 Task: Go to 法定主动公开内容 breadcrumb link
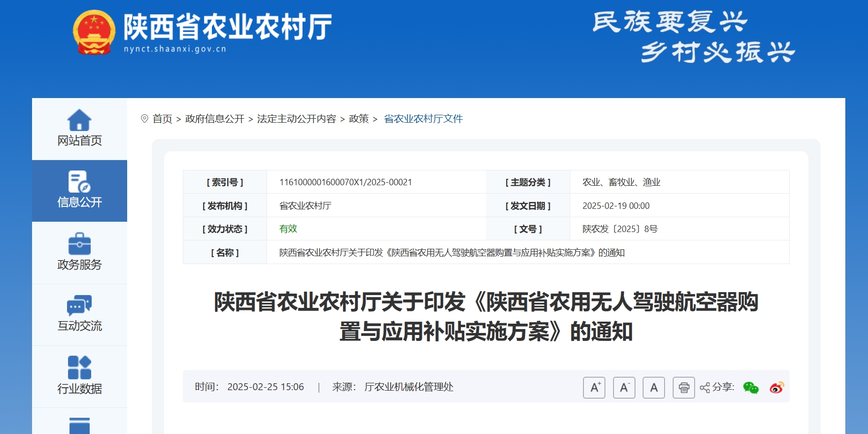pyautogui.click(x=296, y=119)
